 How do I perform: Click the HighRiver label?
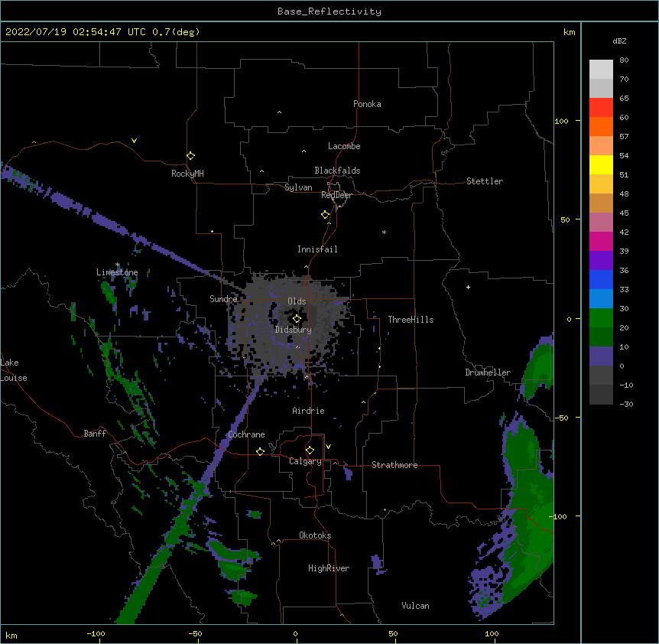pos(329,568)
